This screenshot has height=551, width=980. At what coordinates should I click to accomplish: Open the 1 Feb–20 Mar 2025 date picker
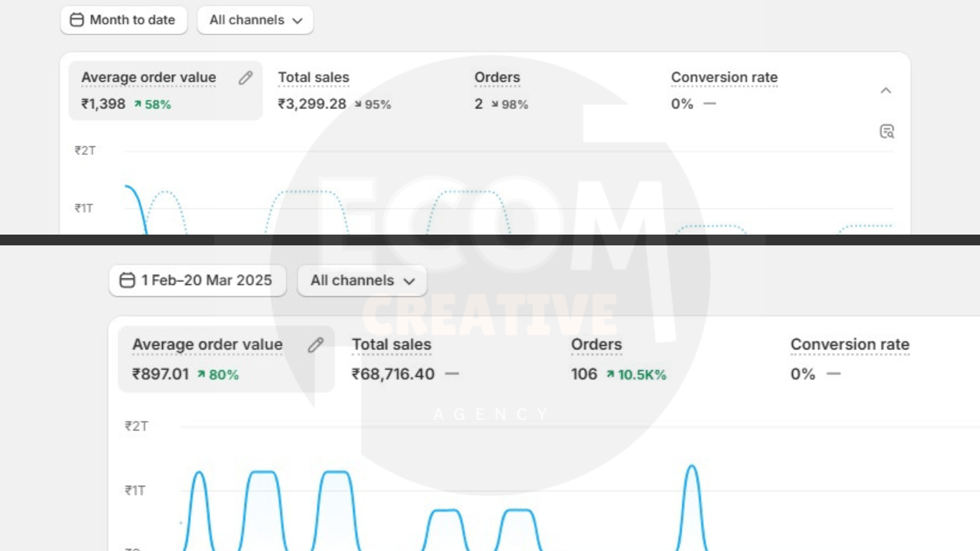point(197,281)
